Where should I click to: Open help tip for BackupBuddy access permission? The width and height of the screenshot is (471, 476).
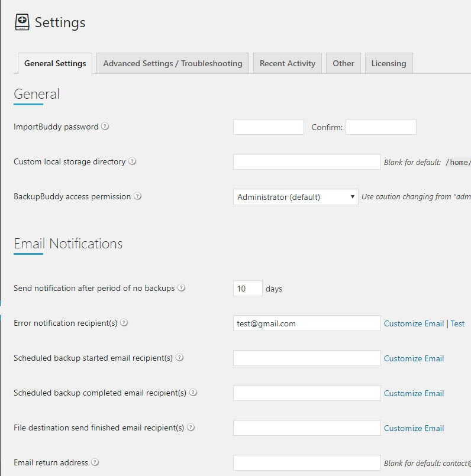coord(137,196)
